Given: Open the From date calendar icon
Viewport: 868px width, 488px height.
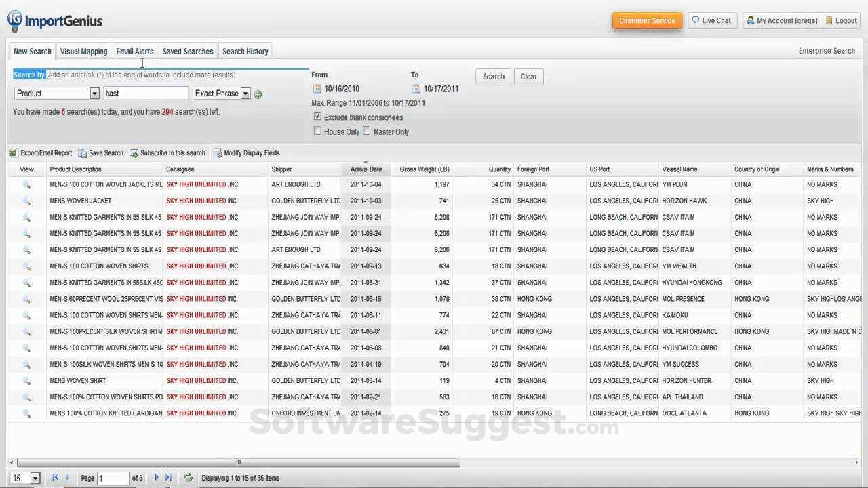Looking at the screenshot, I should click(x=316, y=88).
